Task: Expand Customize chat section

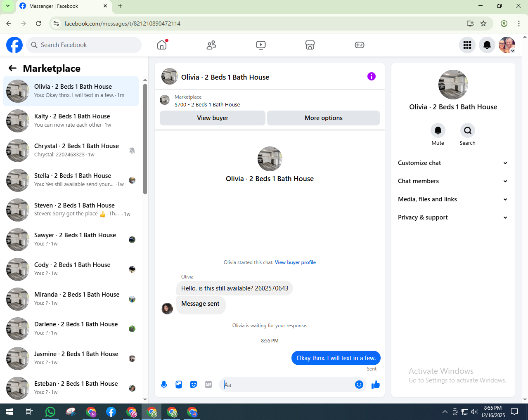Action: coord(453,163)
